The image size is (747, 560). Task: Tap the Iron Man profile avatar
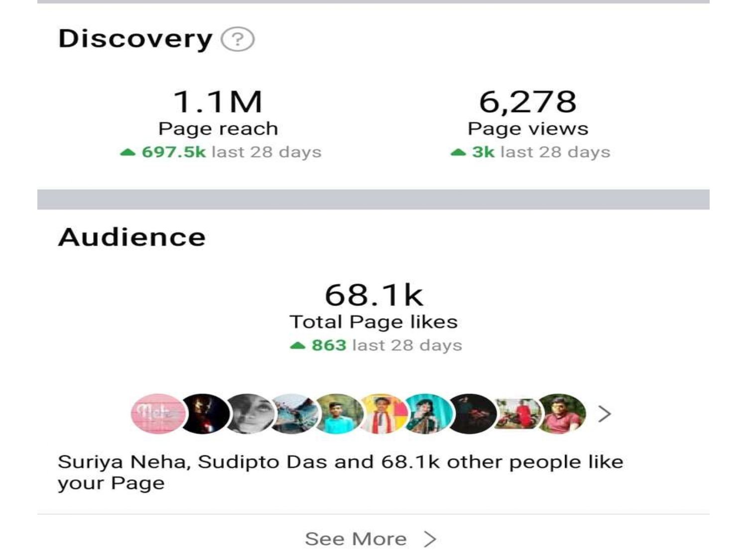coord(204,414)
